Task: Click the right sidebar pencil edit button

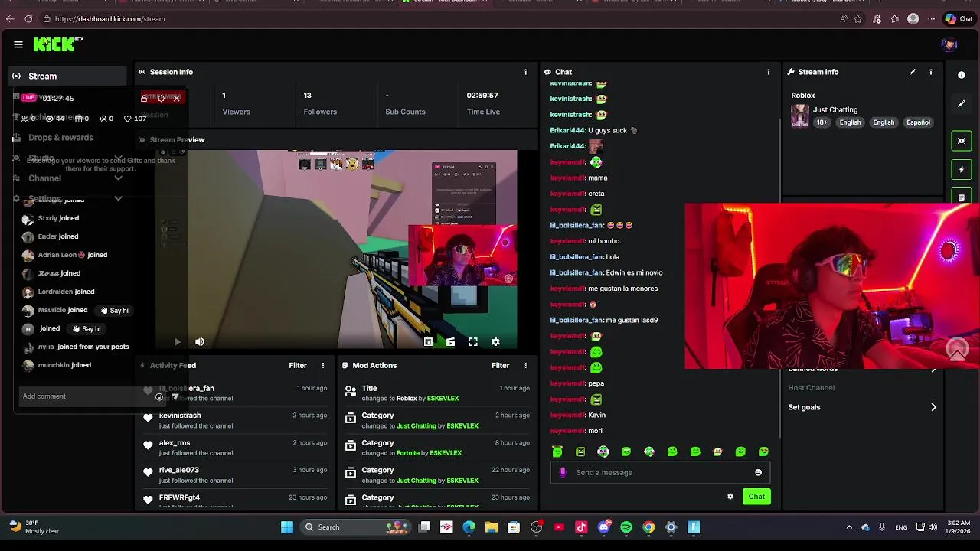Action: pyautogui.click(x=962, y=103)
